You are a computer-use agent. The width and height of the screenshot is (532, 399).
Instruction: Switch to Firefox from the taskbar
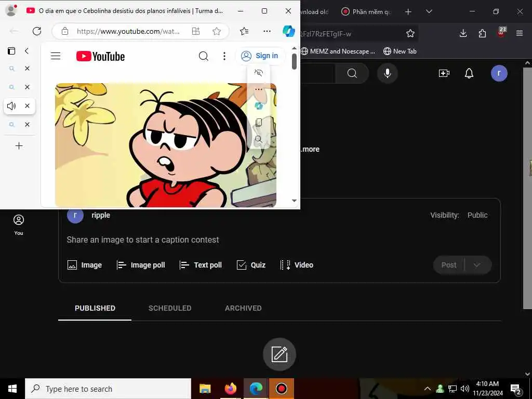click(x=230, y=389)
